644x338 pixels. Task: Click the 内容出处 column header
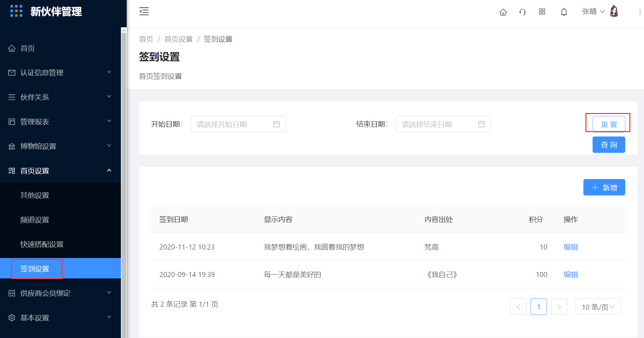[x=439, y=220]
